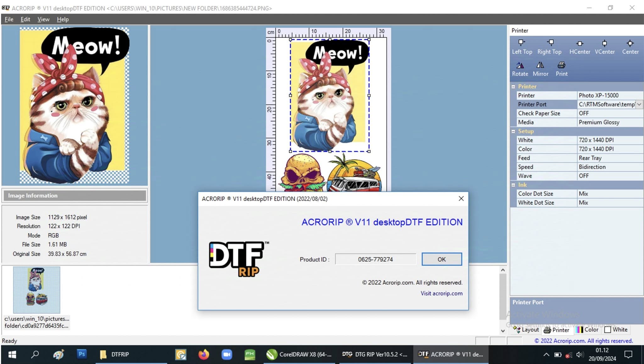Select the Photo XP-15000 printer value
This screenshot has width=644, height=364.
point(610,95)
